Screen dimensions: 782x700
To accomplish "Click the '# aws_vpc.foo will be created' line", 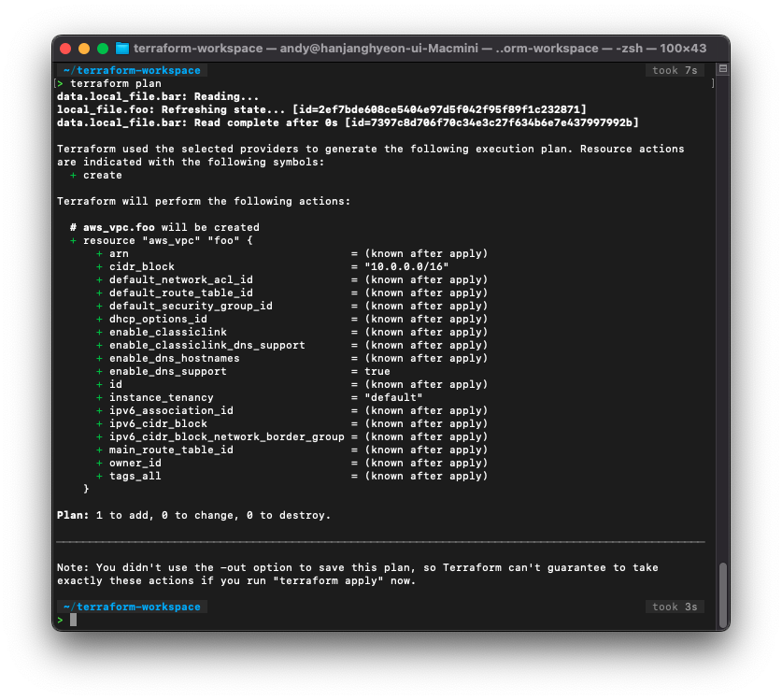I will 164,227.
